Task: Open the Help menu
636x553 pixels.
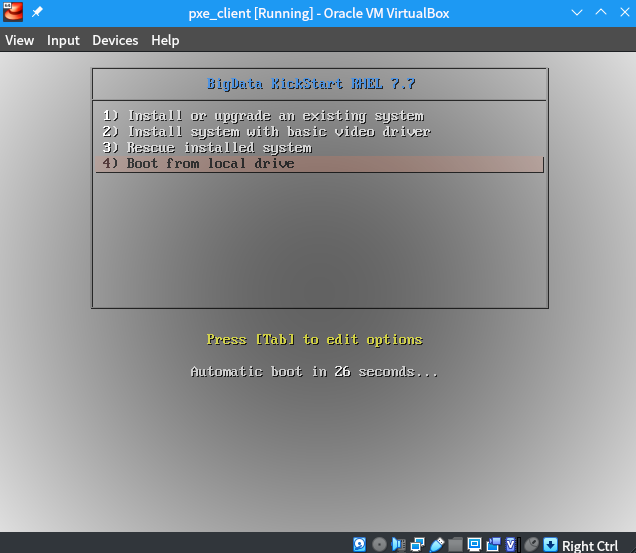Action: pos(165,40)
